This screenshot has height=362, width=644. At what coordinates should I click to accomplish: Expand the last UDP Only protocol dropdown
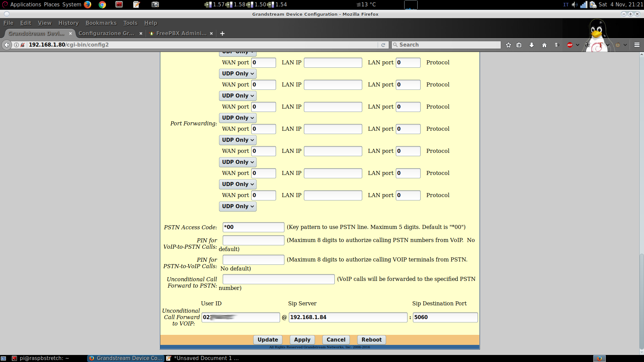point(238,206)
